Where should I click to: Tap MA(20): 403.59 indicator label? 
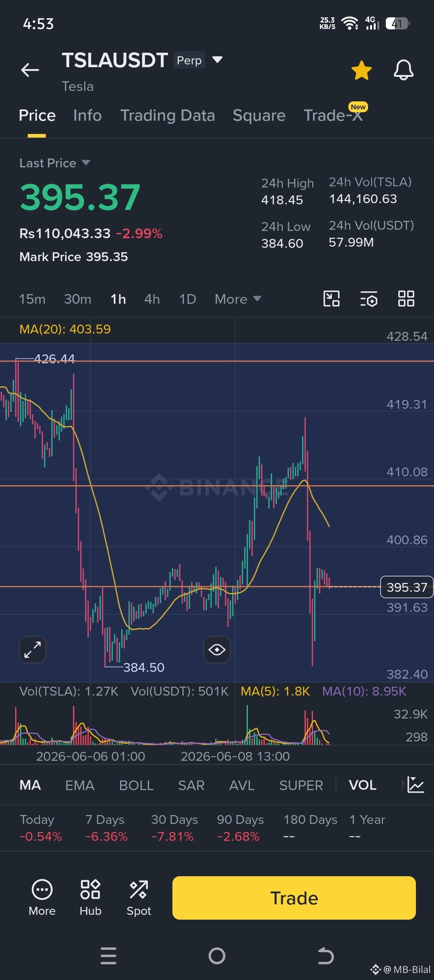tap(65, 329)
